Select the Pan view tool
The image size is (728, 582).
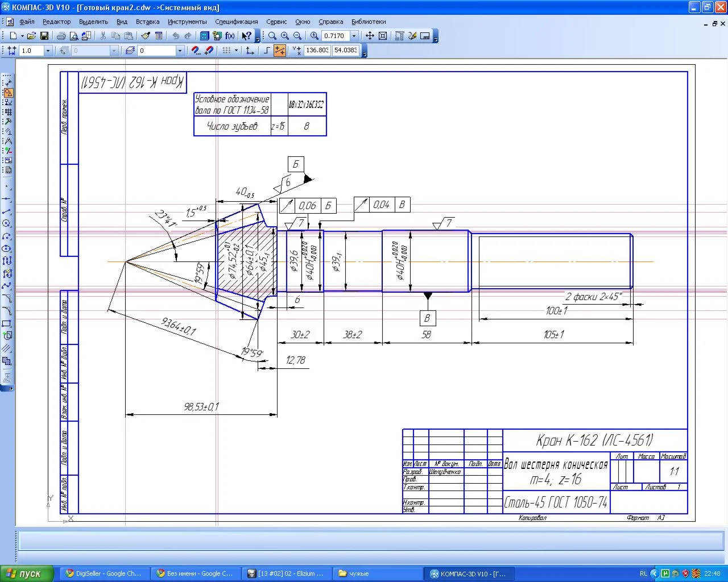(x=370, y=36)
